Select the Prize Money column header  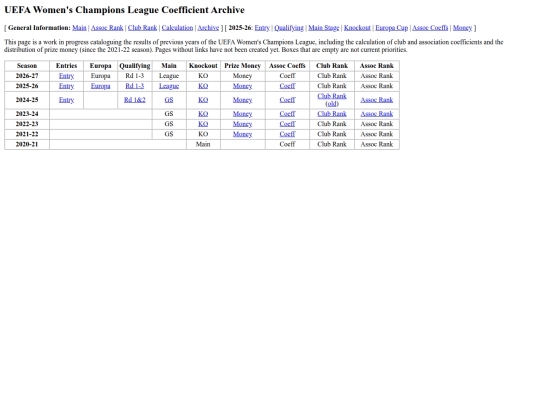click(x=242, y=66)
